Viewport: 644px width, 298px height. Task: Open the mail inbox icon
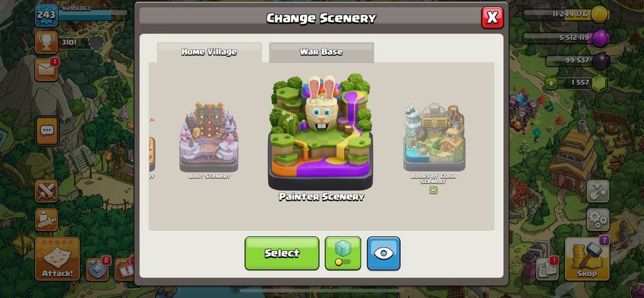pyautogui.click(x=46, y=70)
